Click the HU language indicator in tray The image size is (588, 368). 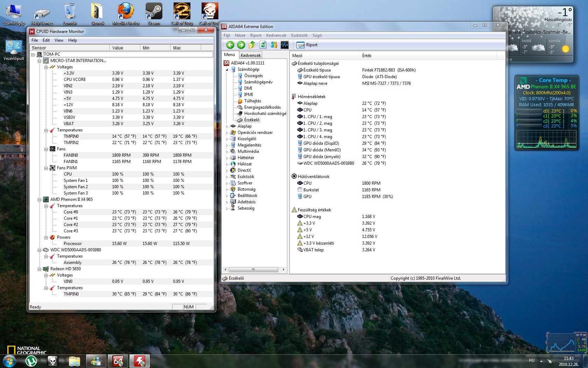click(x=532, y=360)
